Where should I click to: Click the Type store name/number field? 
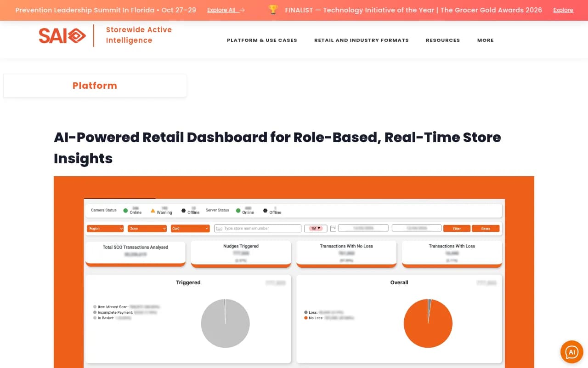pos(258,228)
